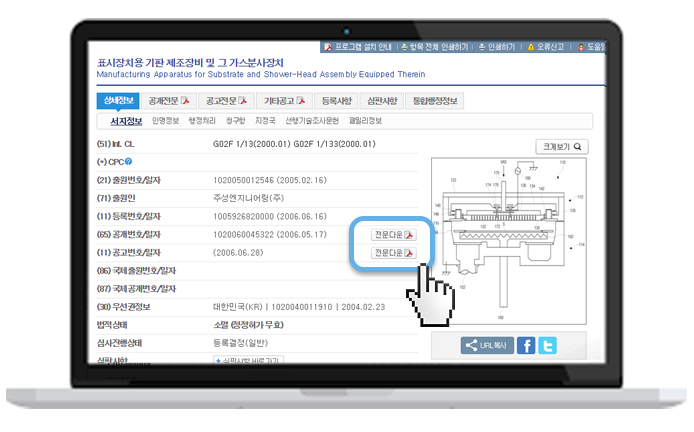Switch to the 심판사항 tab
694x432 pixels.
382,101
